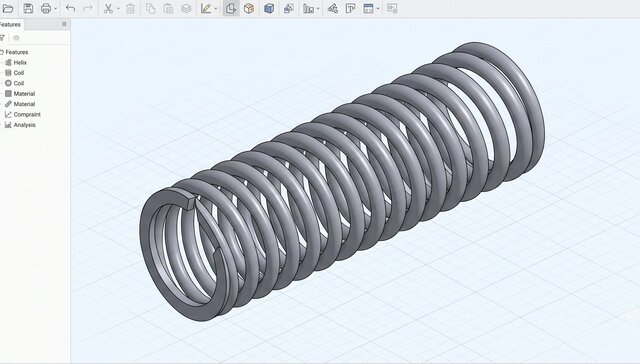Click the greyed image settings icon

392,9
